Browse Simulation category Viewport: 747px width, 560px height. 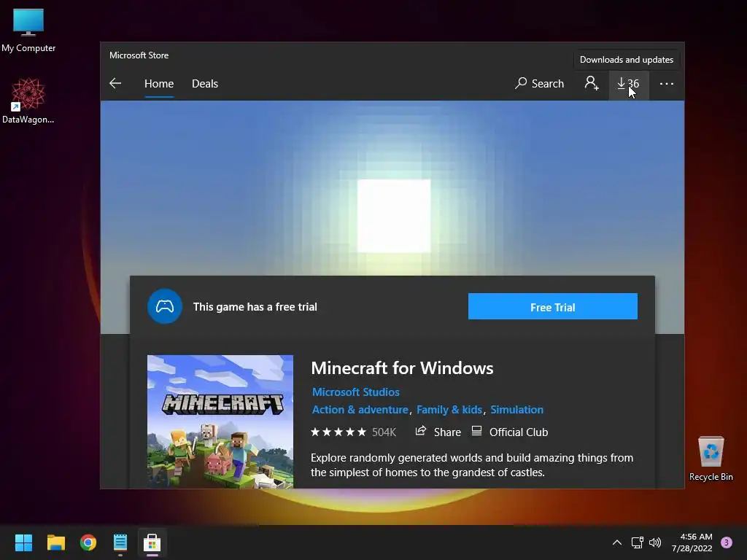(517, 410)
